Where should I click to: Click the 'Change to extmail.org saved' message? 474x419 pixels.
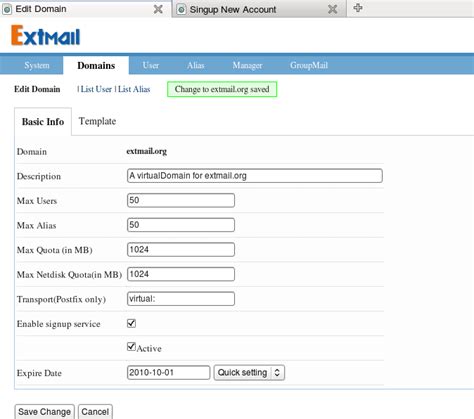(222, 89)
